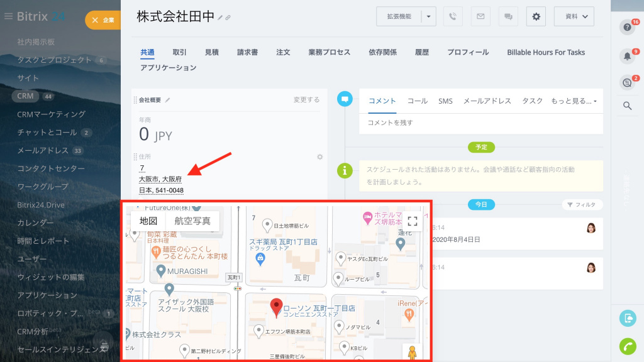Image resolution: width=644 pixels, height=362 pixels.
Task: Click the green phone dial button
Action: 628,347
